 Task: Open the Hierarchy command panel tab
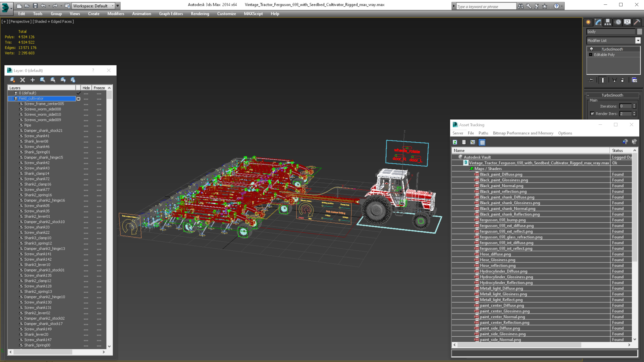[608, 22]
